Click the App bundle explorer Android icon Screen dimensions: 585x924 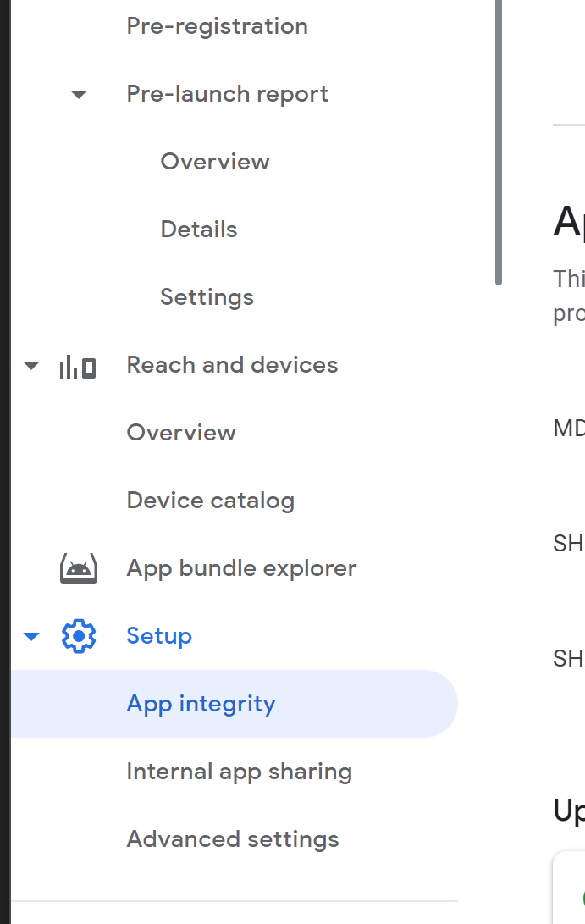pos(78,568)
